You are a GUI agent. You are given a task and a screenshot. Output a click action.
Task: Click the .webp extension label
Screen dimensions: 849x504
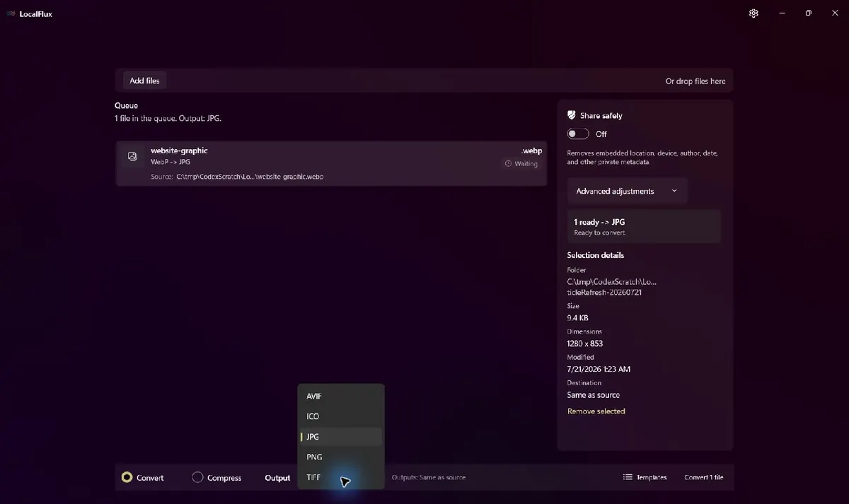click(531, 151)
